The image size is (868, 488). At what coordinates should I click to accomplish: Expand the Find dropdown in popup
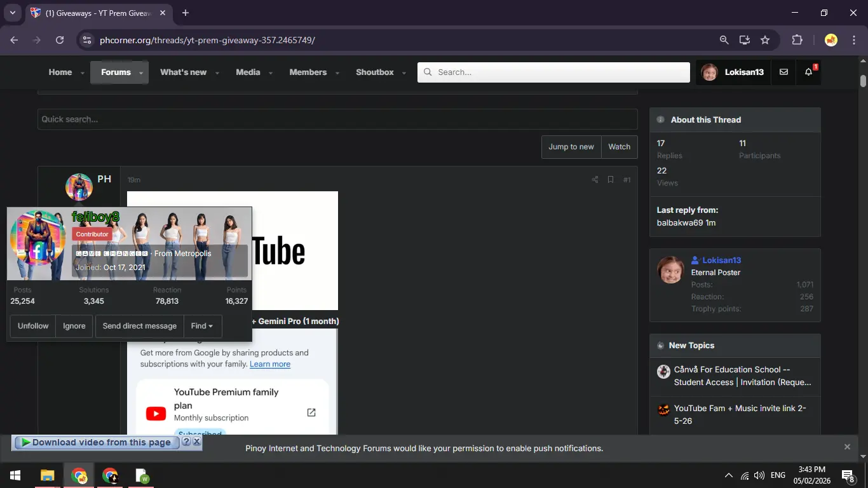pos(202,326)
